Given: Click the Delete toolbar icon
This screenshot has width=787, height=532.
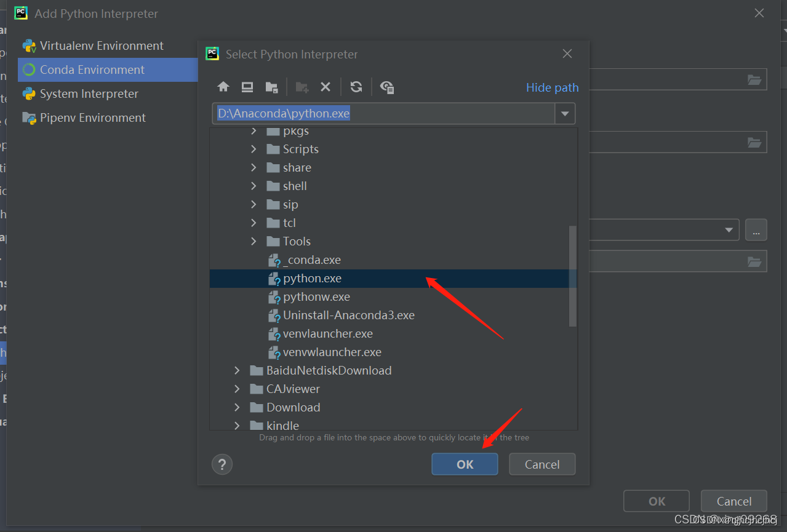Looking at the screenshot, I should [326, 87].
